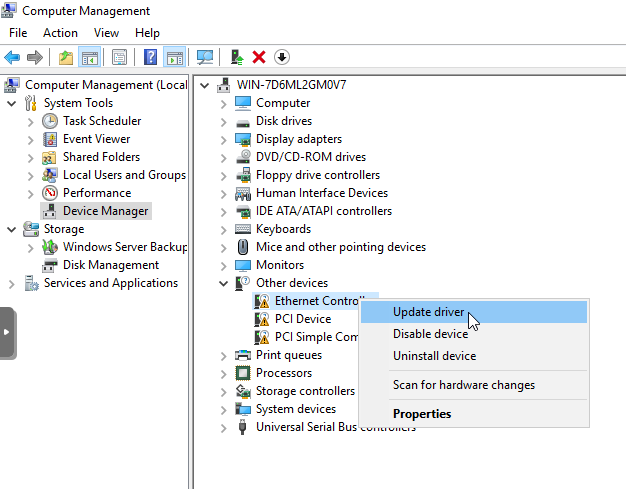Toggle the Show/Hide Console Tree toolbar icon
The width and height of the screenshot is (626, 489).
point(89,57)
